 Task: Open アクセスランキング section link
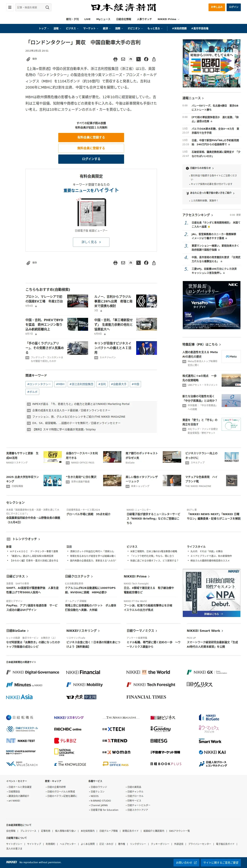tap(198, 215)
